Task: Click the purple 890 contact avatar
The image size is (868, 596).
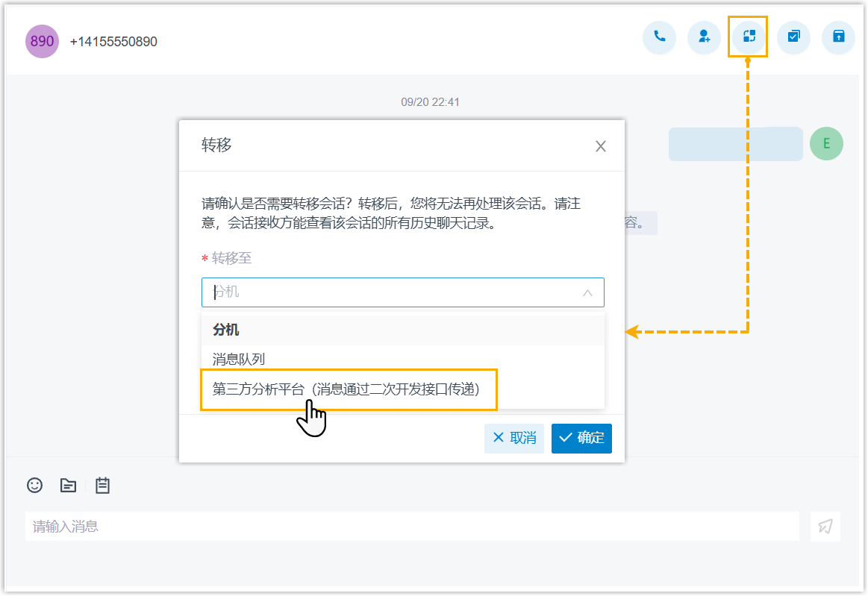Action: point(42,41)
